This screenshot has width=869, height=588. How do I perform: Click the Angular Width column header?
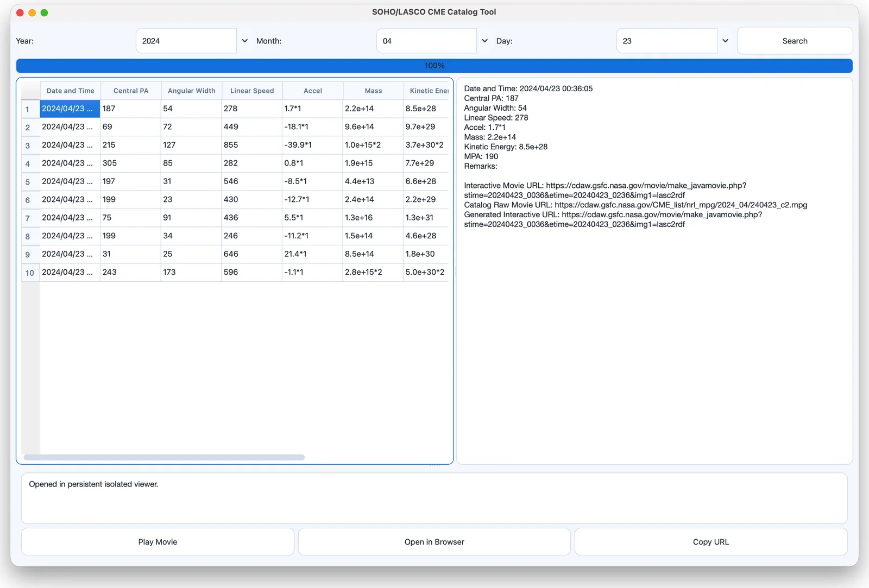(x=191, y=91)
